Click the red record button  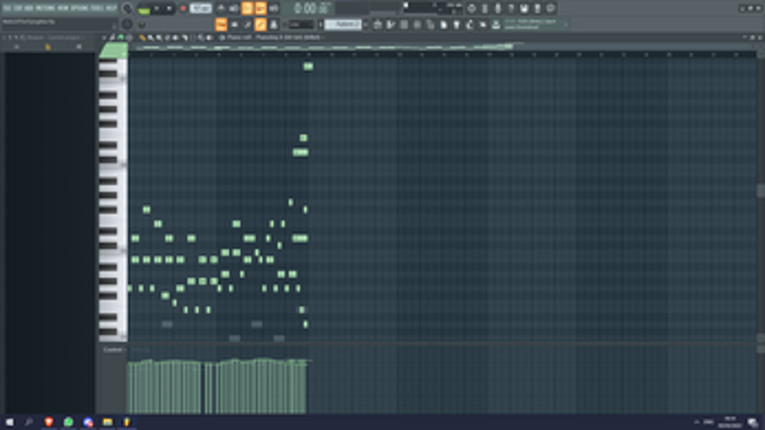183,8
